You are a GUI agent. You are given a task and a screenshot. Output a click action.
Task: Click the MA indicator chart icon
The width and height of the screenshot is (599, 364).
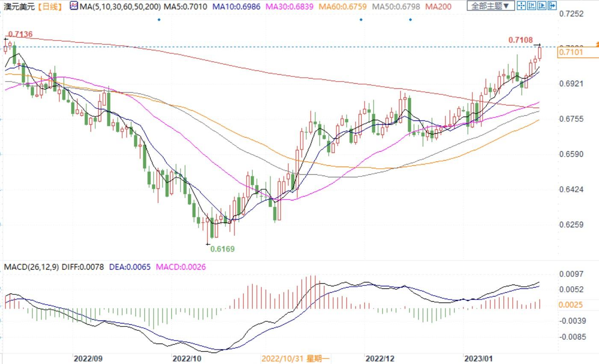(x=74, y=6)
